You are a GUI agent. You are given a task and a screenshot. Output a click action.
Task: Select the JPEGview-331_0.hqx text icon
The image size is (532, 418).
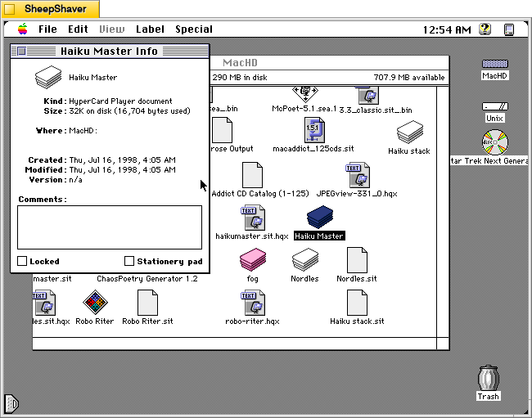[358, 174]
